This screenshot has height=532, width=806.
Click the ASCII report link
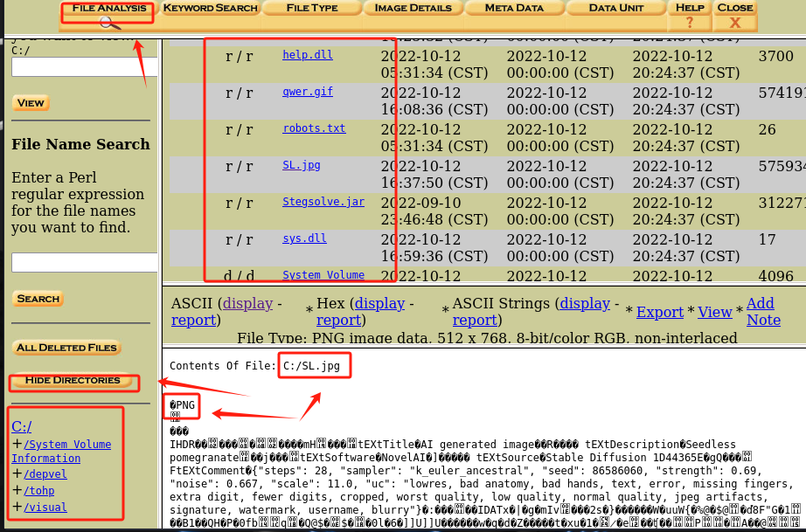pos(194,320)
